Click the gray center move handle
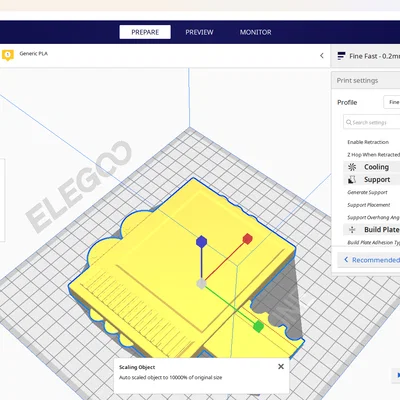The height and width of the screenshot is (400, 400). (201, 284)
